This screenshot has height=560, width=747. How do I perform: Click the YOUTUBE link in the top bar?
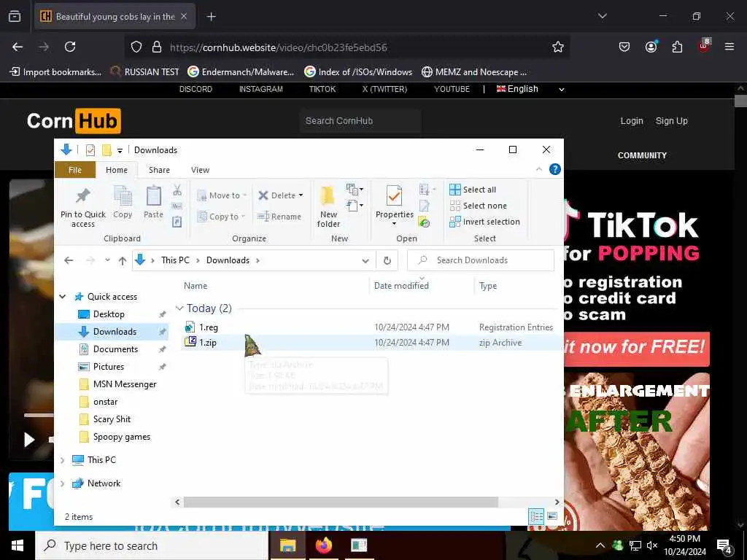452,89
